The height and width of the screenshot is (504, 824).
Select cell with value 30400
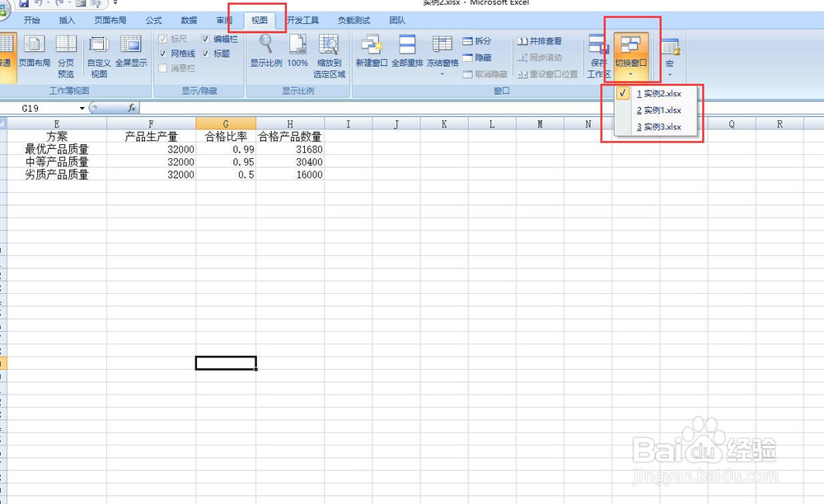290,161
